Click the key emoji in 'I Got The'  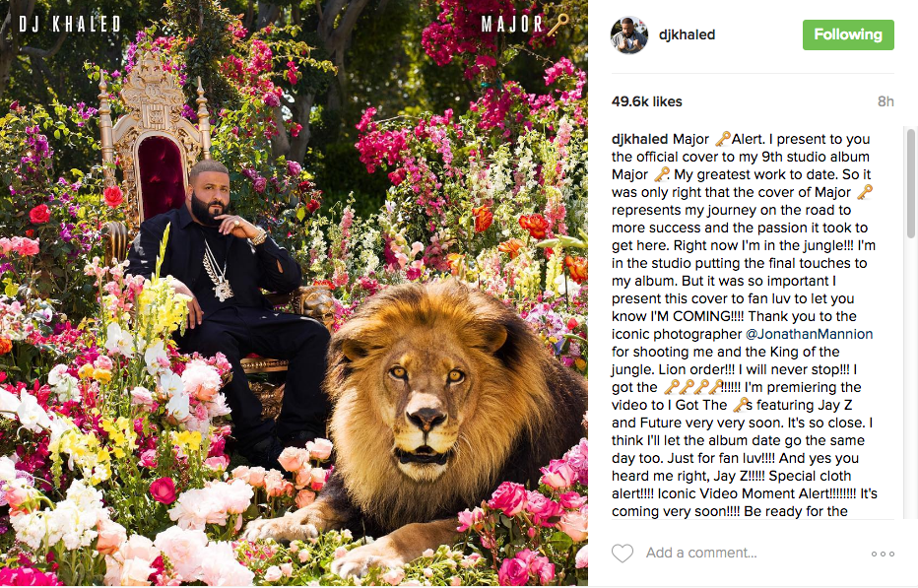(741, 405)
